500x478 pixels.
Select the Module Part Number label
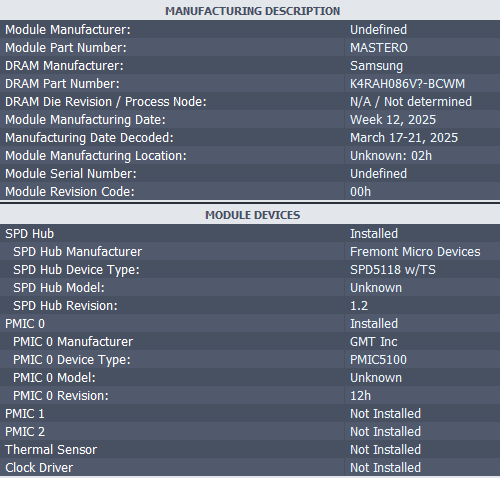pyautogui.click(x=66, y=48)
